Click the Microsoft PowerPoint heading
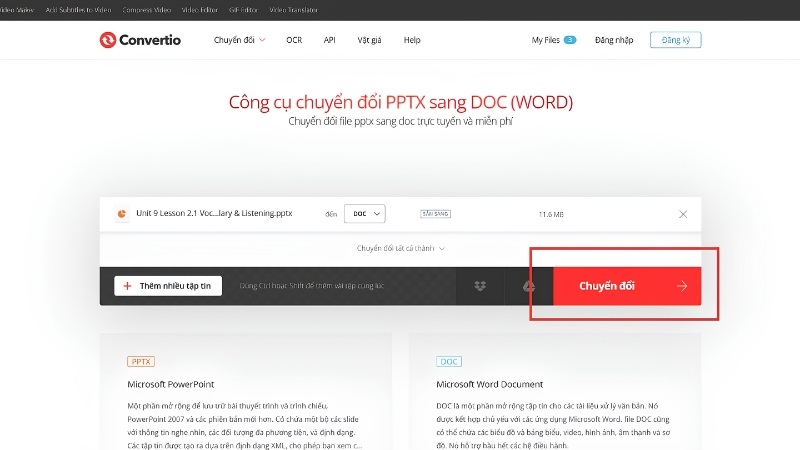The width and height of the screenshot is (800, 450). click(x=171, y=384)
